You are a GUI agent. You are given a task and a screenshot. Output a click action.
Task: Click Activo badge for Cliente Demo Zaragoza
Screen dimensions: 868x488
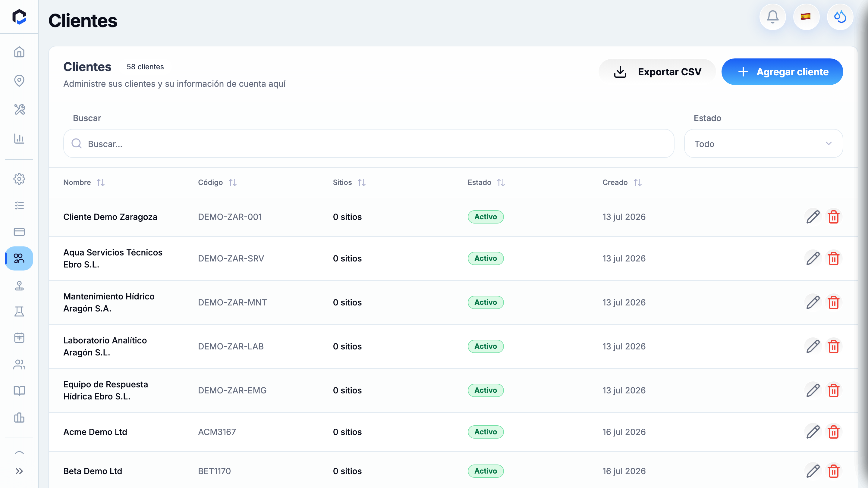(x=486, y=217)
